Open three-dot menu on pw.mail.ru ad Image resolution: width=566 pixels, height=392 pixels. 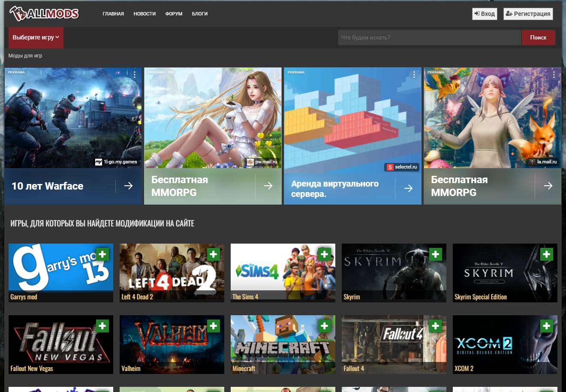coord(274,75)
